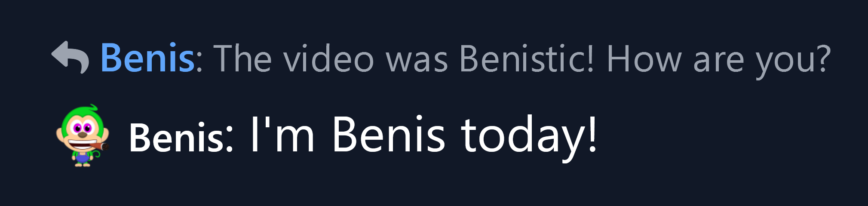Click the monkey avatar's pink eyes
Viewport: 868px width, 206px height.
[82, 128]
